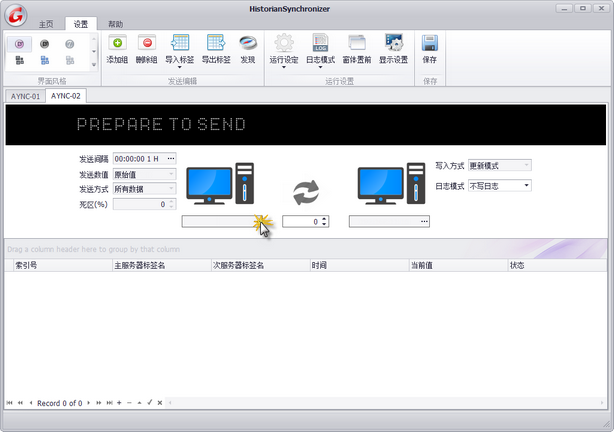Viewport: 614px width, 432px height.
Task: Confirm edit with navigator checkmark
Action: (150, 402)
